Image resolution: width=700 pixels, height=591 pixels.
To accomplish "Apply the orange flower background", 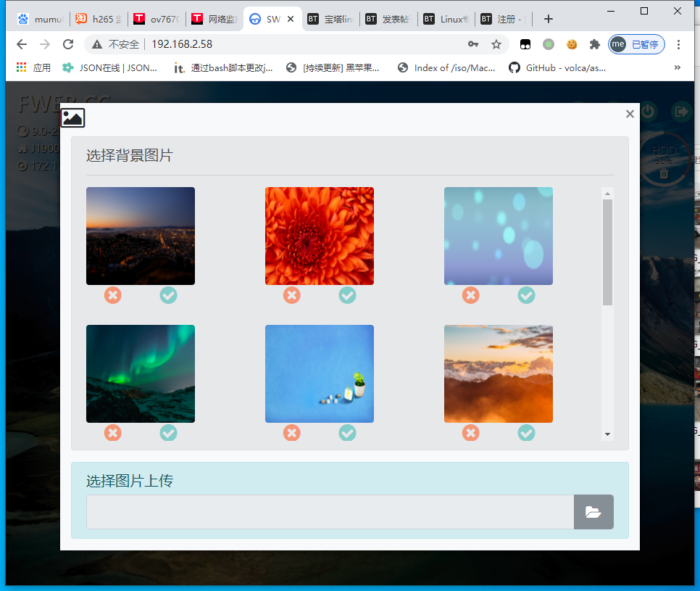I will 347,295.
